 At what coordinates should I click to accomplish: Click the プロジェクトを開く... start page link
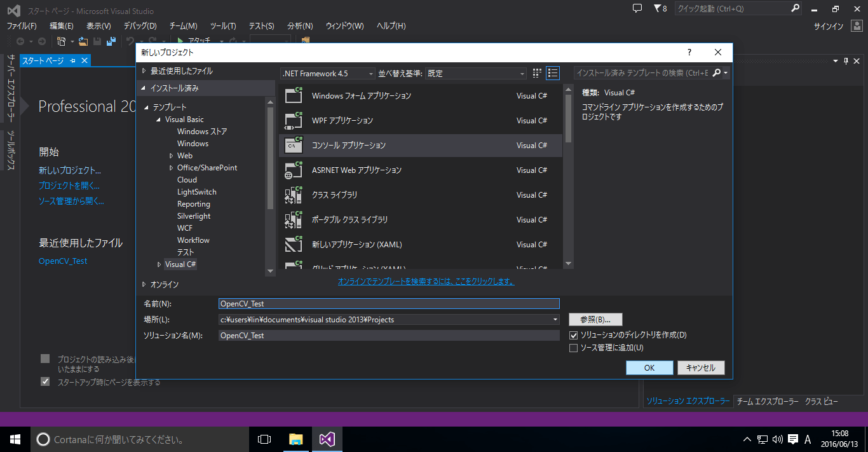coord(69,186)
